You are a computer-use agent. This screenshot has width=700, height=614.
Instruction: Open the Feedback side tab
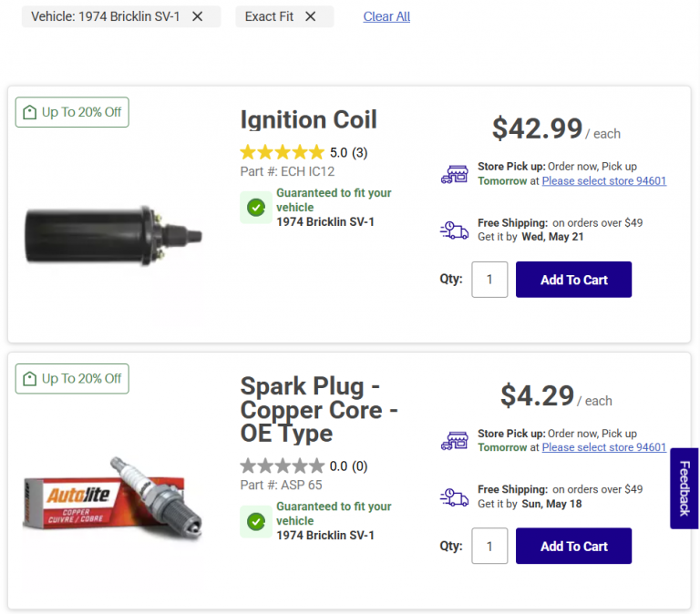(x=685, y=488)
